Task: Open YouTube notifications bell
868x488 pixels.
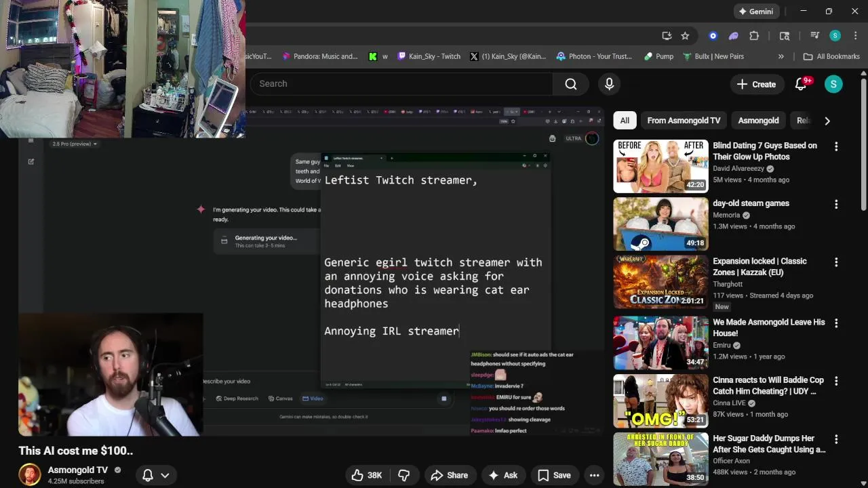Action: (x=801, y=84)
